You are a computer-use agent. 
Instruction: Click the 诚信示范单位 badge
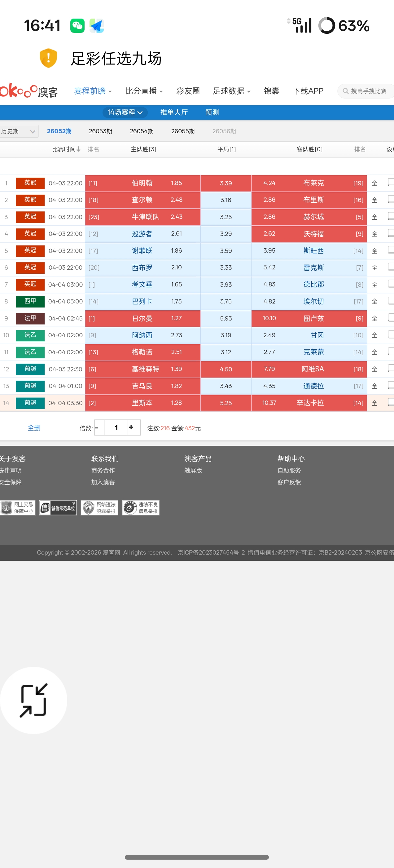click(x=58, y=507)
